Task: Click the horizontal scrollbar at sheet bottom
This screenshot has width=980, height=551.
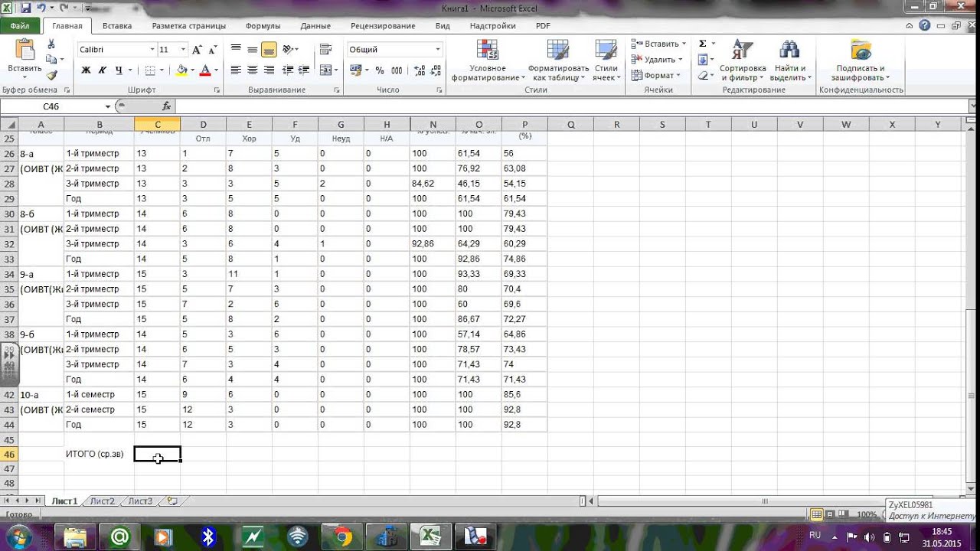Action: tap(766, 501)
